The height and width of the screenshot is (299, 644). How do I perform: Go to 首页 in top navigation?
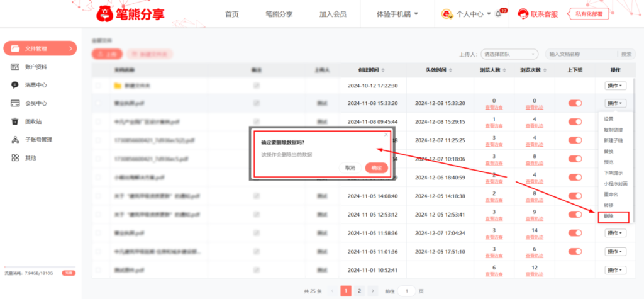pos(231,14)
